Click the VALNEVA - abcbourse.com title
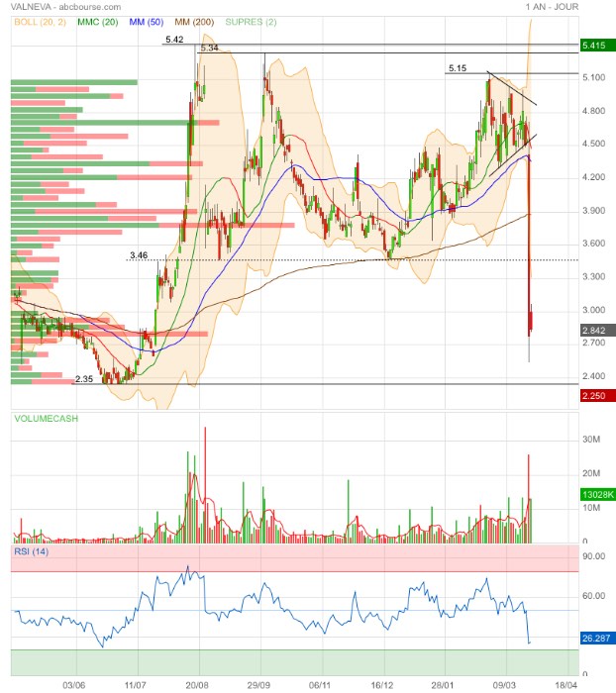This screenshot has height=693, width=616. point(65,7)
